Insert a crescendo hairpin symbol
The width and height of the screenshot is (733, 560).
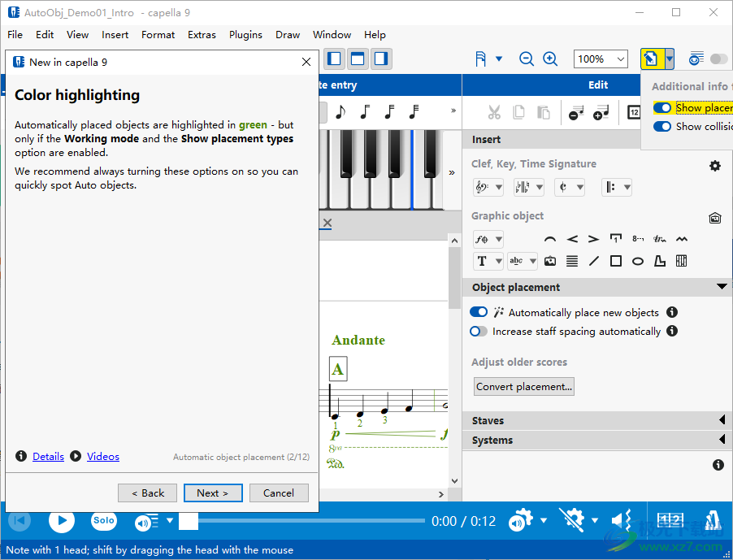[572, 239]
